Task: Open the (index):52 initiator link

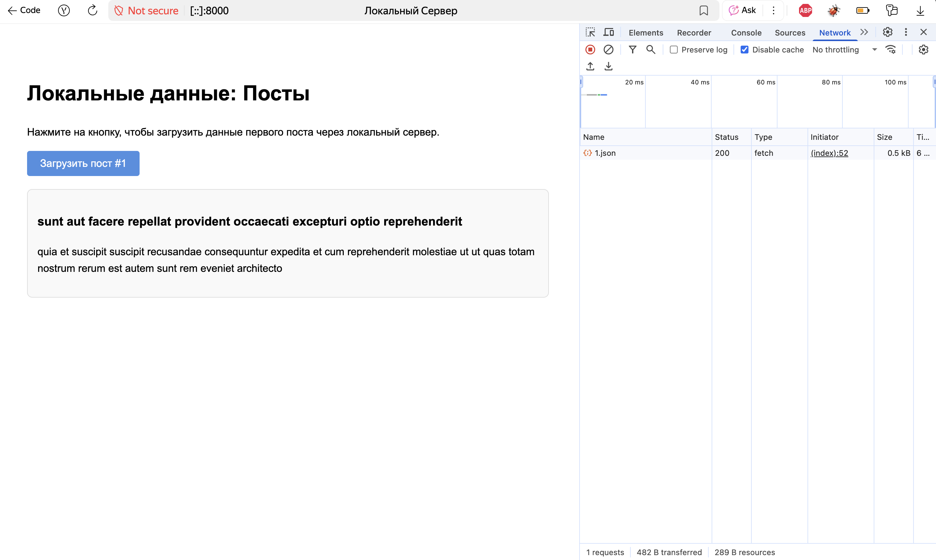Action: click(830, 153)
